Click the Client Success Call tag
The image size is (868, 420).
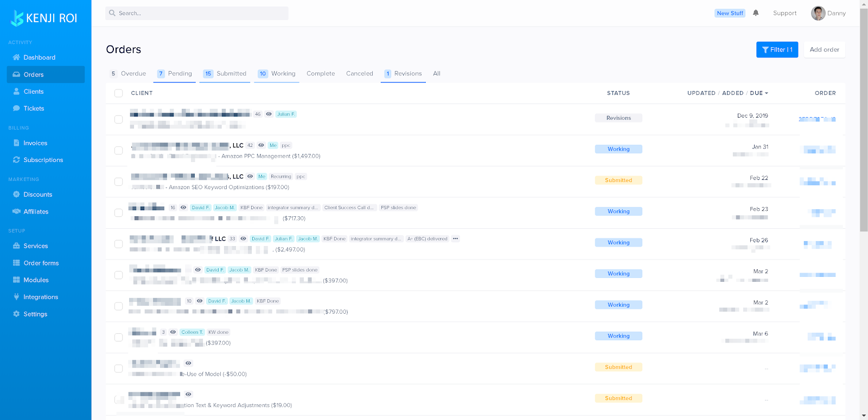point(349,208)
